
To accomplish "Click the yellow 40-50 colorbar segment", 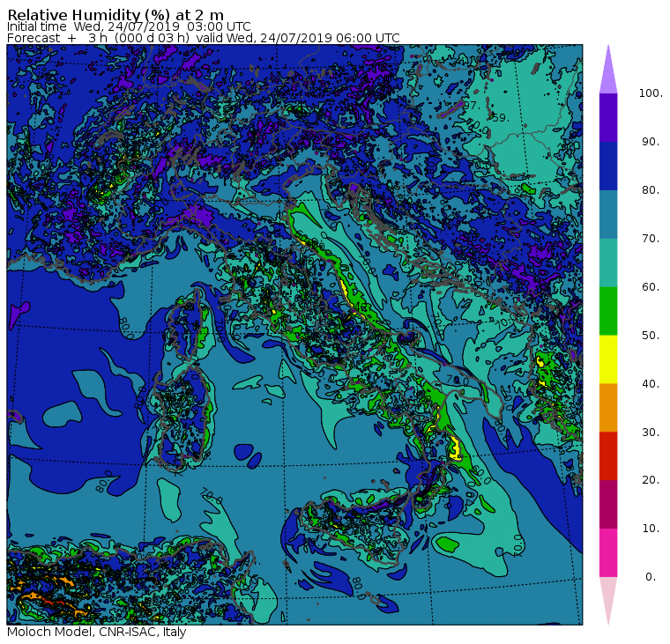I will 608,359.
